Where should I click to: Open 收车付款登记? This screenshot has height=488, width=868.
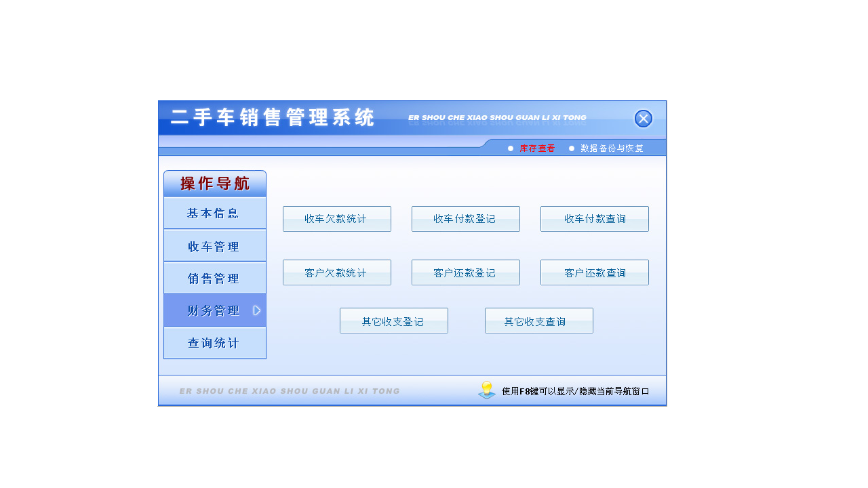(466, 218)
